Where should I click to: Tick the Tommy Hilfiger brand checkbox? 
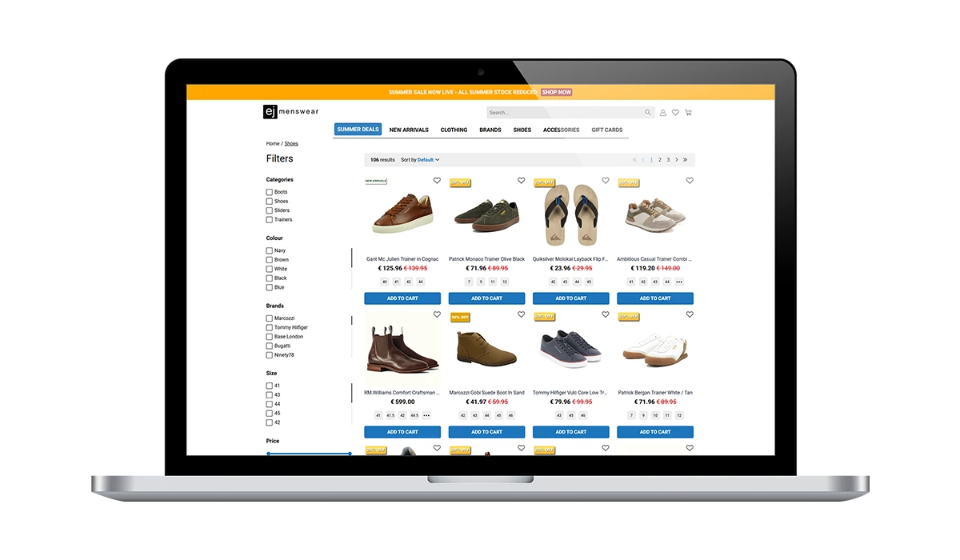[x=270, y=327]
